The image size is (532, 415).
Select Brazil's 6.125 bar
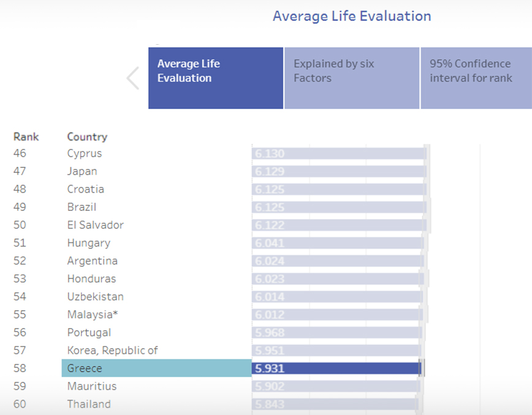click(x=338, y=207)
